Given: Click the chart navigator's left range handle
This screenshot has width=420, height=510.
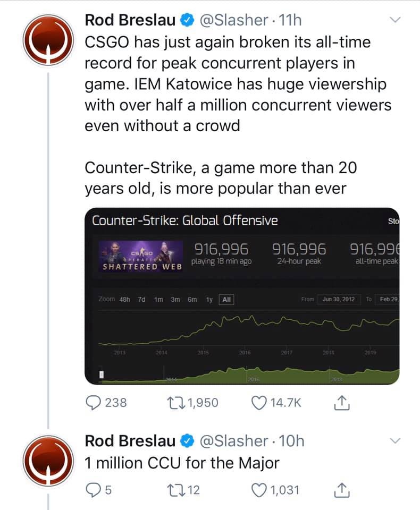Looking at the screenshot, I should click(x=102, y=375).
